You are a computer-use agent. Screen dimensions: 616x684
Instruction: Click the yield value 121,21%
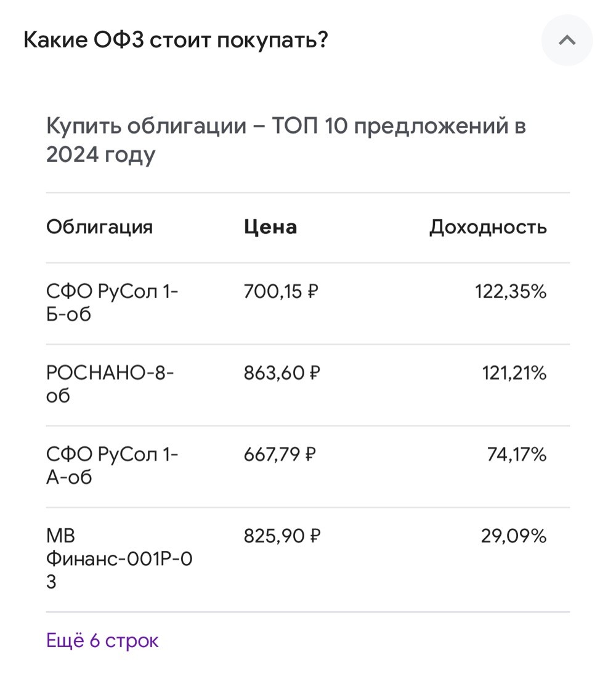click(x=514, y=373)
